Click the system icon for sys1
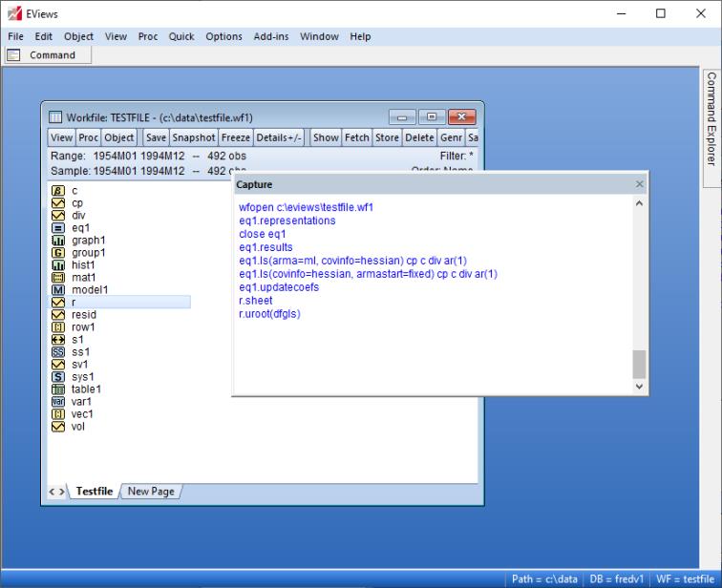722x588 pixels. point(58,377)
